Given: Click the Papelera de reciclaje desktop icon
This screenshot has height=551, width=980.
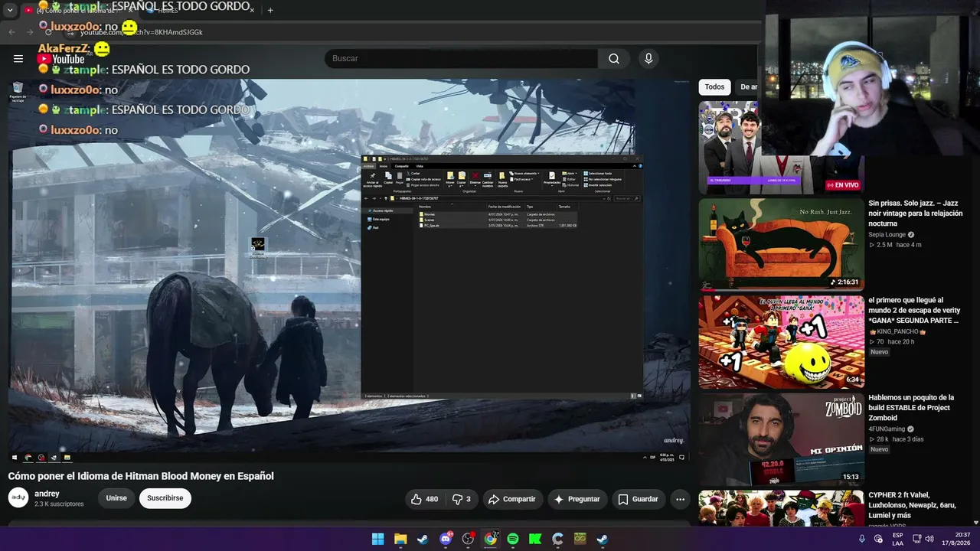Looking at the screenshot, I should (x=18, y=91).
